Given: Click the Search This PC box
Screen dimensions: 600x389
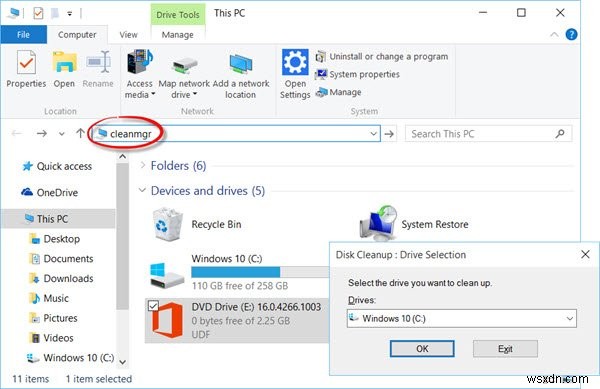Looking at the screenshot, I should tap(488, 134).
